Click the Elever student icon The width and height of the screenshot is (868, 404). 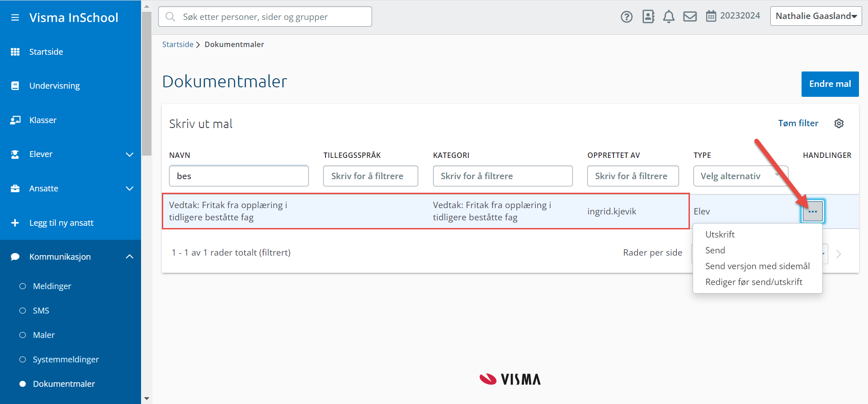pos(15,154)
